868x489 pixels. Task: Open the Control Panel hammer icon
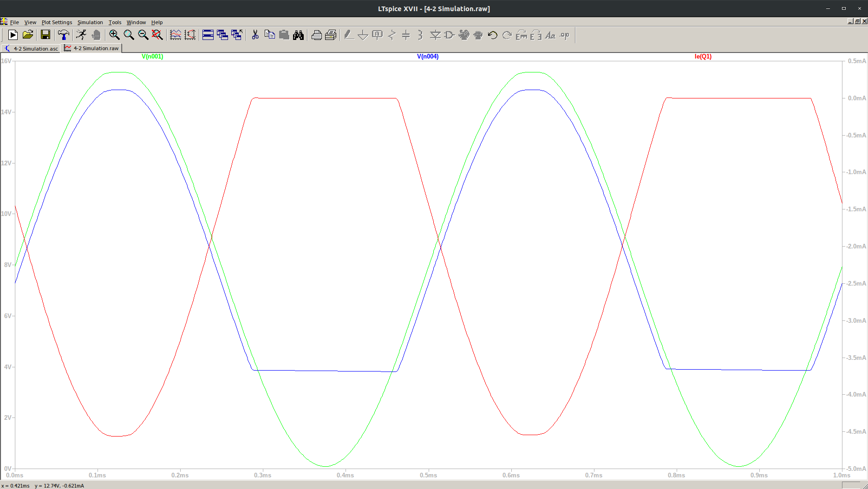point(63,35)
